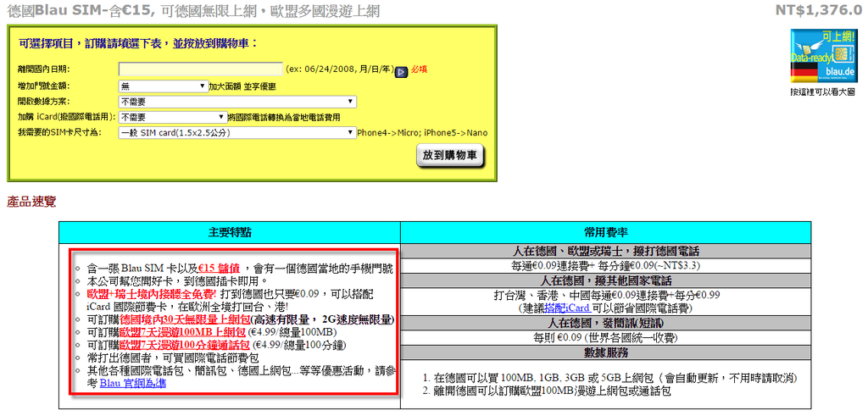Click 人在德國，撥其他國家電話 header

pos(605,280)
